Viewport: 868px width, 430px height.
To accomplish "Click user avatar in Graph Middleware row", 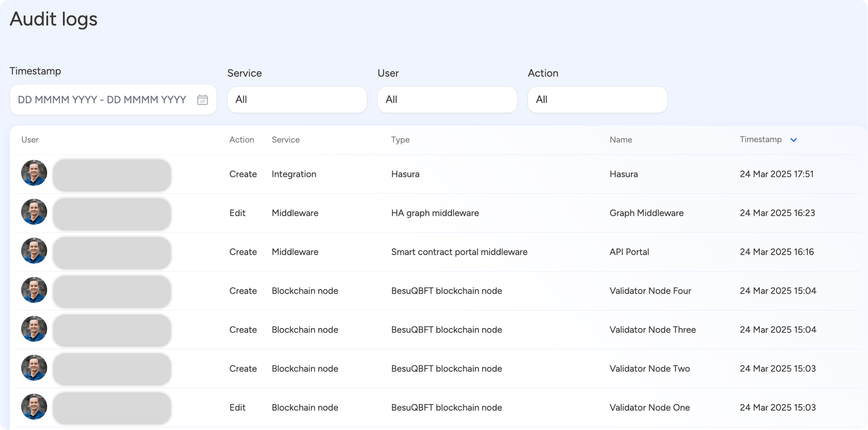I will 34,212.
